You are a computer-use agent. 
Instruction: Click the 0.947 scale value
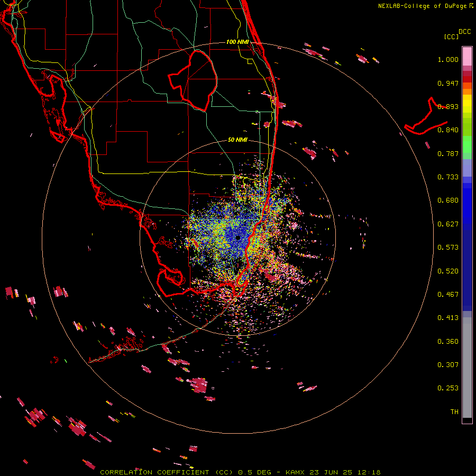[448, 83]
